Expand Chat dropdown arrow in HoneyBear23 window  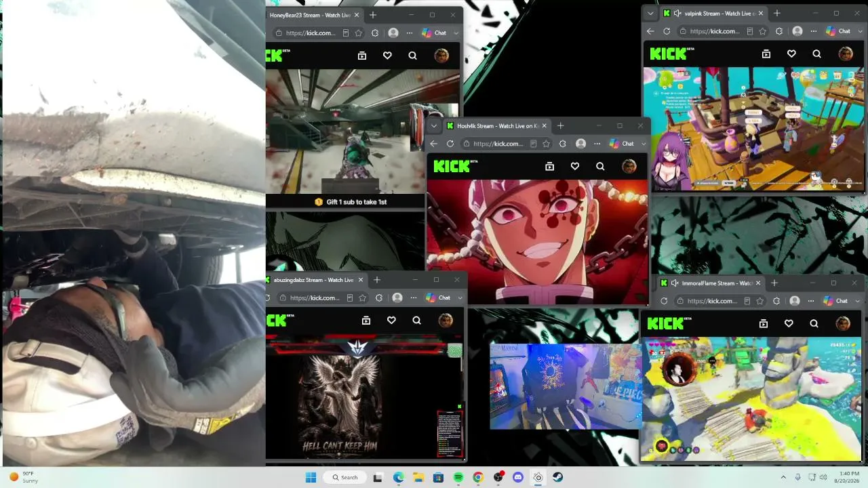pos(456,33)
